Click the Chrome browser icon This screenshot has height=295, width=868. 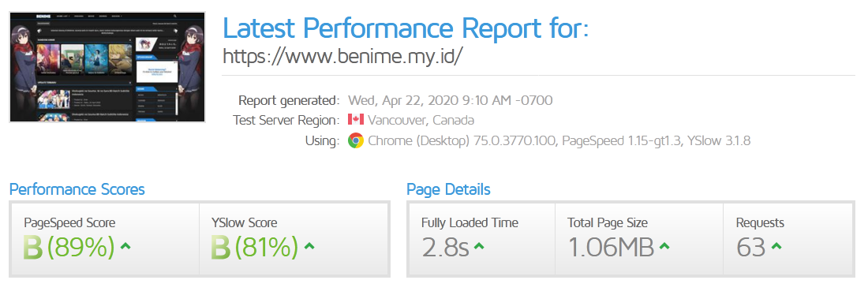point(355,140)
